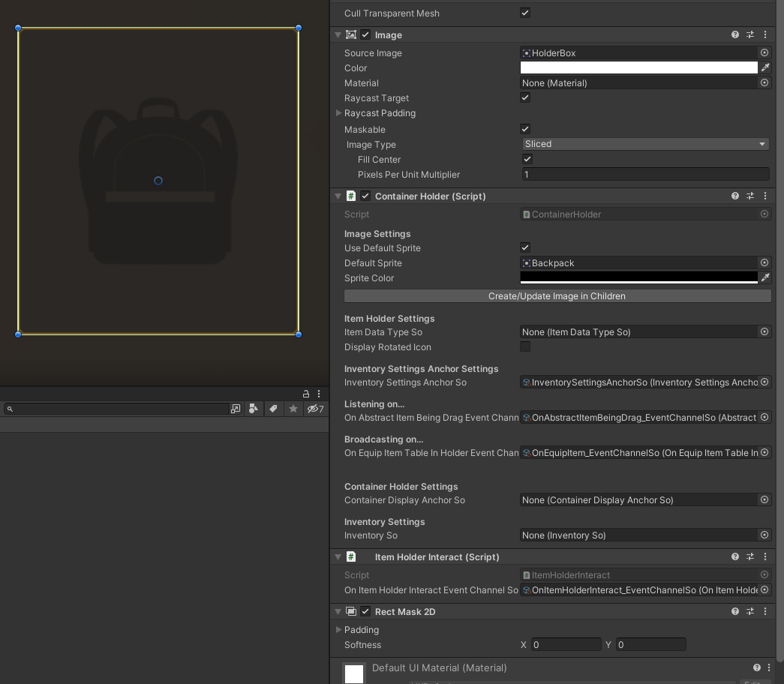Expand the Raycast Padding section
Screen dimensions: 784x684
tap(338, 112)
